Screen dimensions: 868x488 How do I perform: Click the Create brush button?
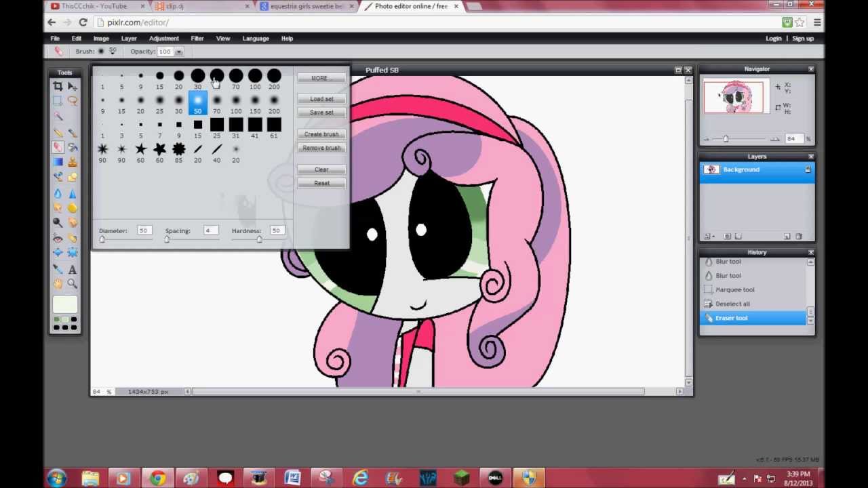pyautogui.click(x=321, y=134)
